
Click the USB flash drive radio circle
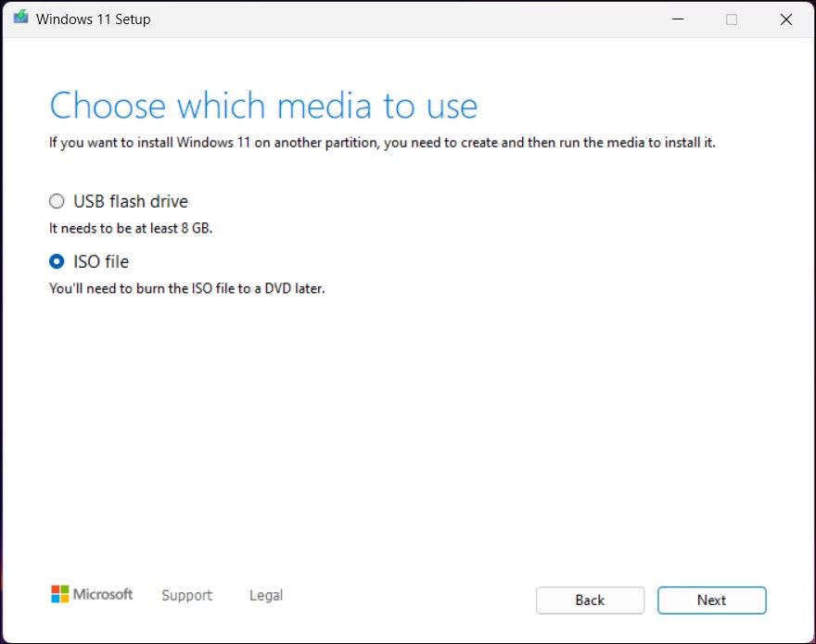pos(57,201)
